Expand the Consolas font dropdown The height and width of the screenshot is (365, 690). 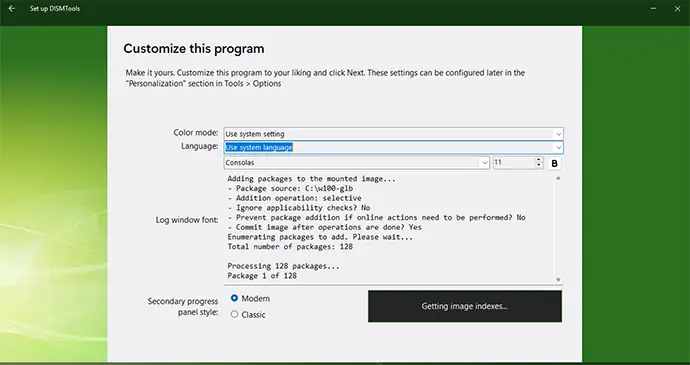pyautogui.click(x=484, y=163)
